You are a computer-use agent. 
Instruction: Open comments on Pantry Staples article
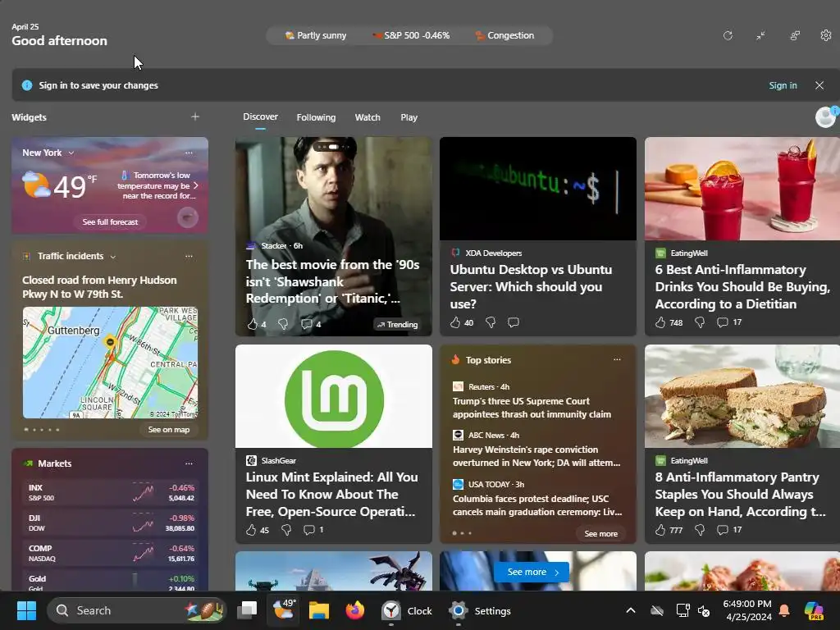(723, 530)
